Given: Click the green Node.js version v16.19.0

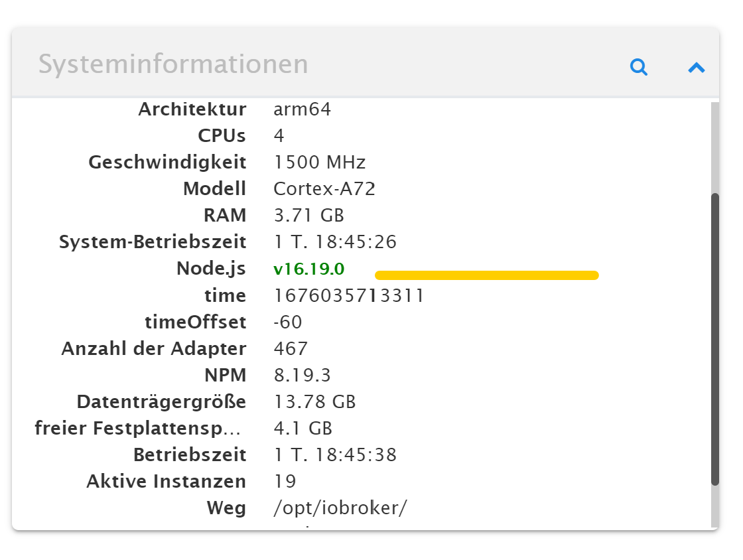Looking at the screenshot, I should (309, 269).
